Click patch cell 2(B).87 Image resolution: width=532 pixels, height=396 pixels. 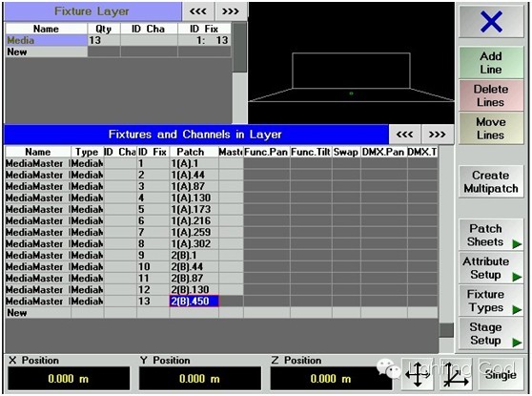coord(194,278)
